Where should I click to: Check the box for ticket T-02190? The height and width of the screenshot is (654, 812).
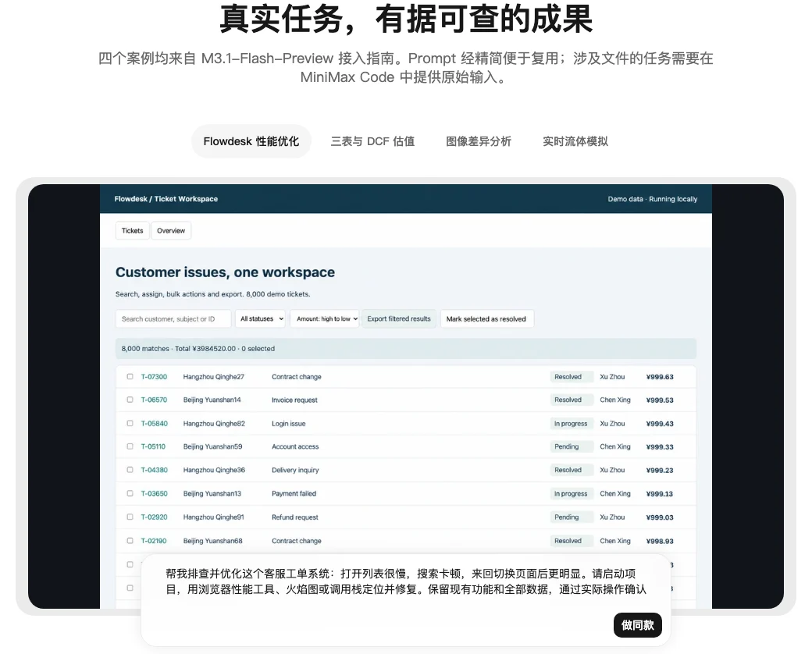point(130,541)
